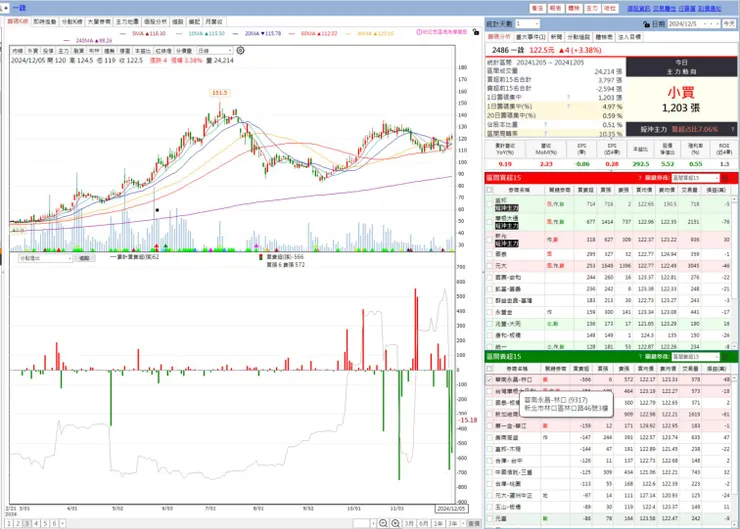This screenshot has width=740, height=529.
Task: Go to chart page 1
Action: click(x=9, y=523)
